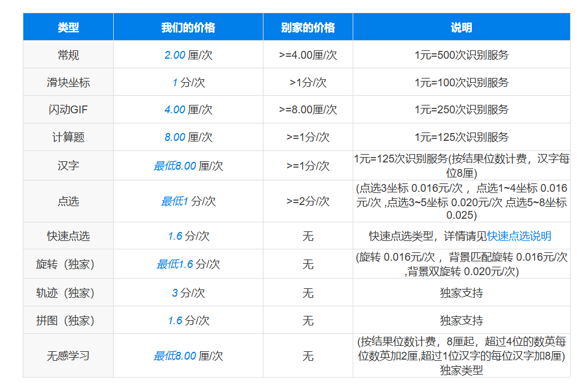Click 最低8.00 厘/次 in the 无感学习 row
The image size is (588, 383).
pyautogui.click(x=188, y=355)
